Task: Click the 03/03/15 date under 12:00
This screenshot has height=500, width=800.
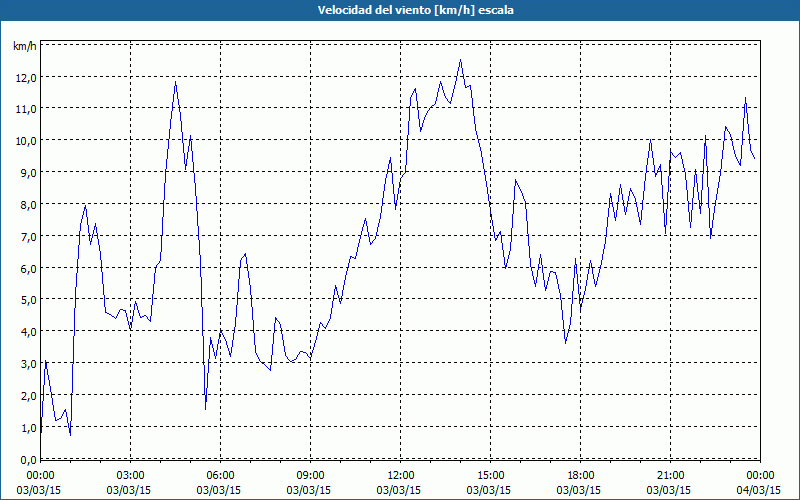Action: tap(398, 490)
